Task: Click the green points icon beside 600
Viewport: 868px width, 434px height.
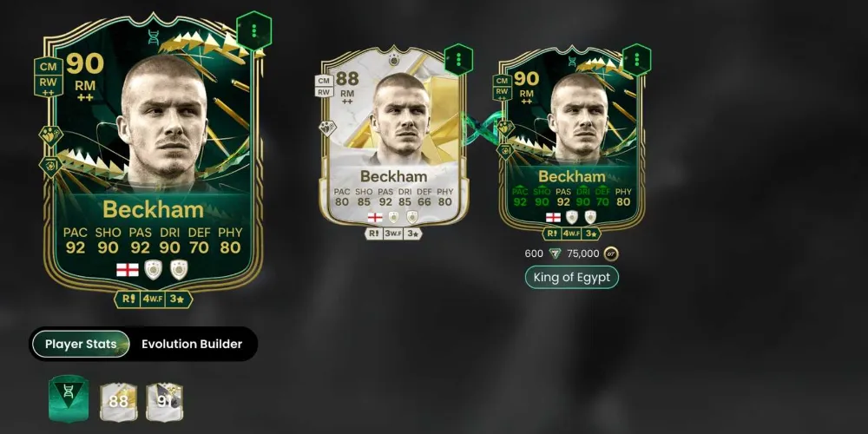Action: [x=555, y=253]
